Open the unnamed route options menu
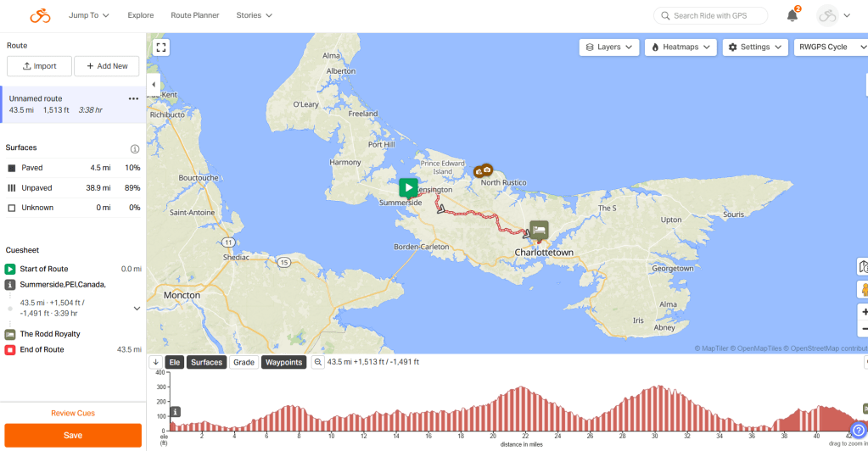This screenshot has width=868, height=451. 133,98
